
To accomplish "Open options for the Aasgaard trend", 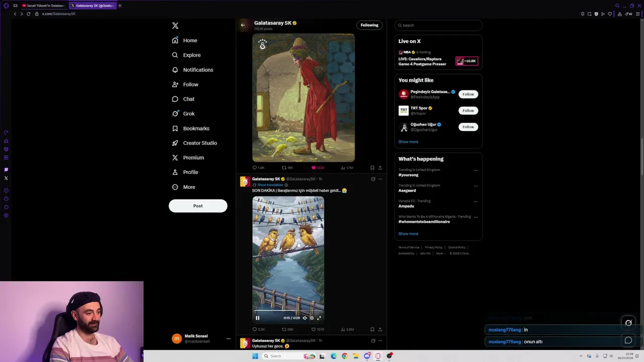I will click(475, 186).
